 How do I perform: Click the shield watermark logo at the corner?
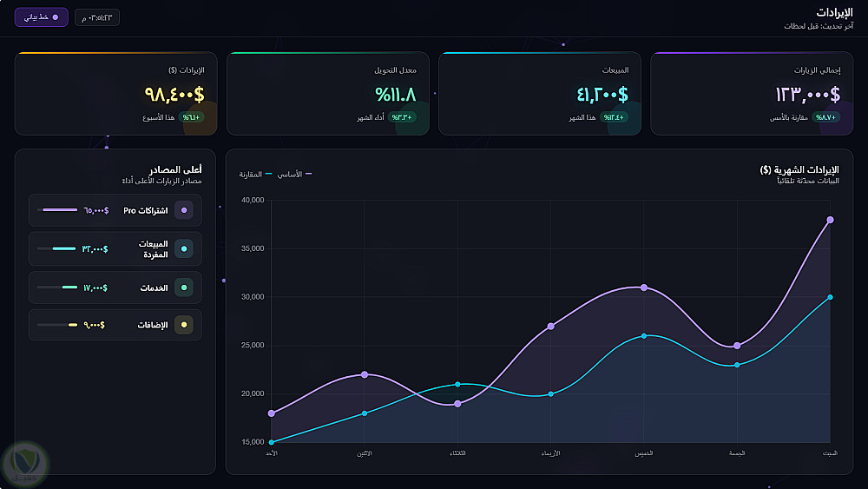(x=25, y=464)
